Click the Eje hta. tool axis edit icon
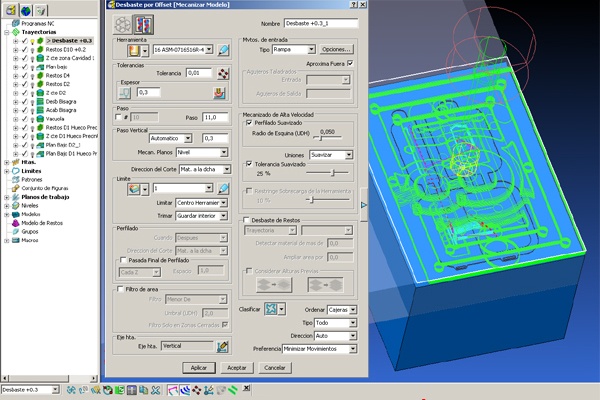The height and width of the screenshot is (400, 600). tap(224, 346)
